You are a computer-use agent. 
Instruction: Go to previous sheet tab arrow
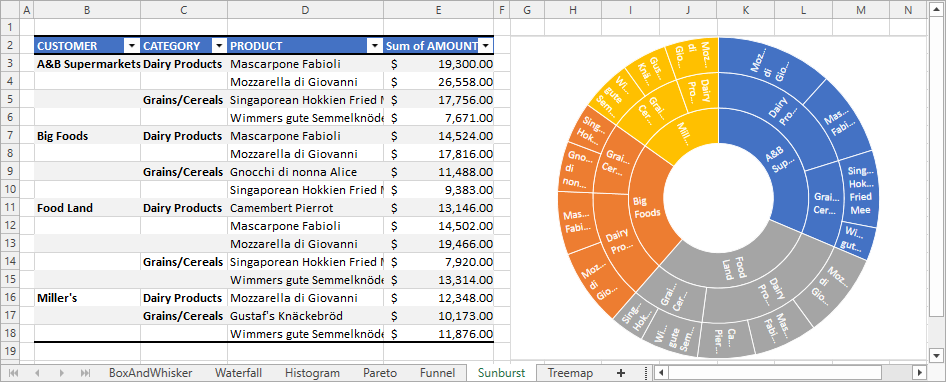point(37,373)
